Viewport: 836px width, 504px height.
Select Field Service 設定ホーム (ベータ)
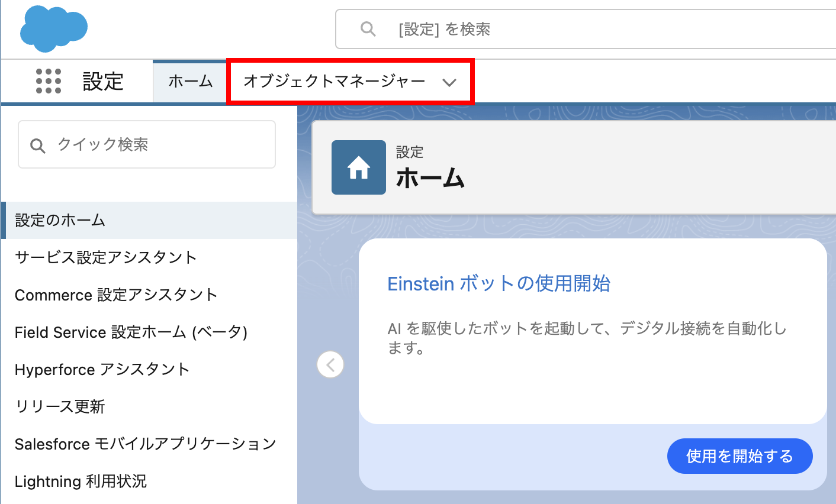[x=131, y=332]
